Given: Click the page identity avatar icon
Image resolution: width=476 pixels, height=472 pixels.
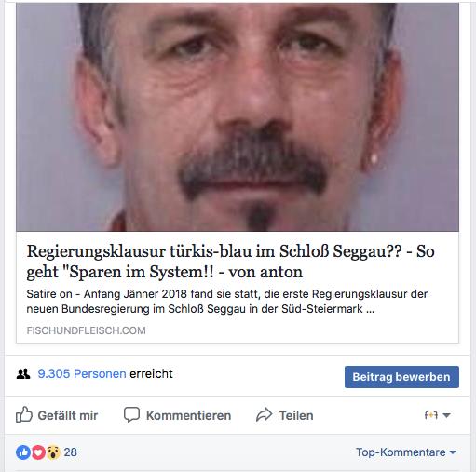Looking at the screenshot, I should coord(431,415).
